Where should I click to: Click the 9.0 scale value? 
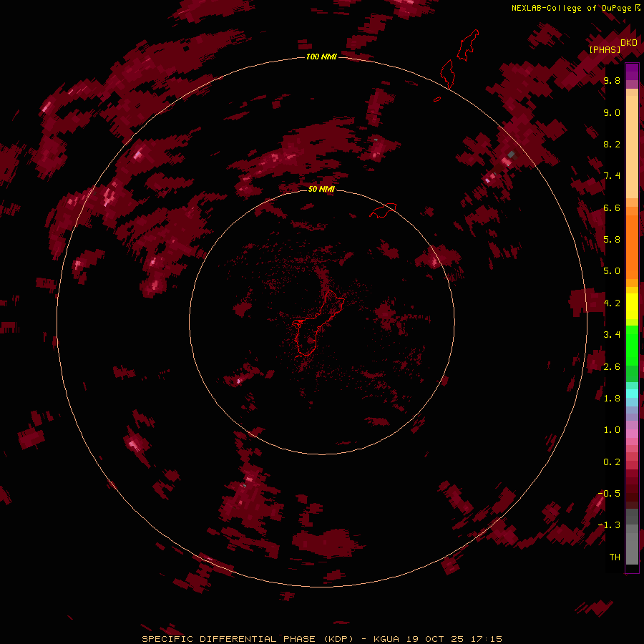[612, 112]
